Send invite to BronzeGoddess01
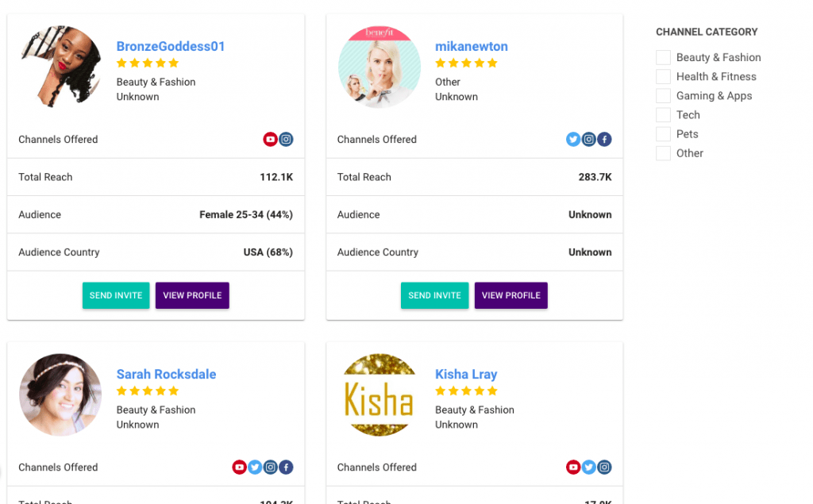Screen dimensions: 813x504 click(x=116, y=295)
